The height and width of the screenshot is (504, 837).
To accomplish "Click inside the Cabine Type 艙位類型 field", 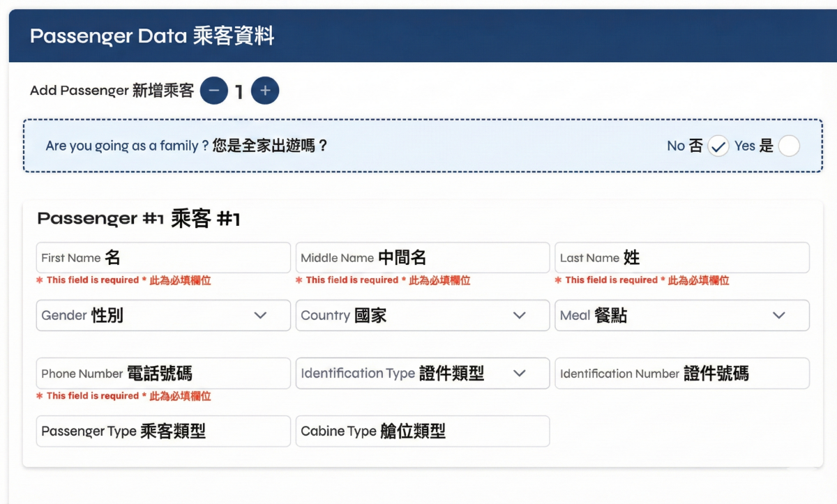I will (x=422, y=431).
